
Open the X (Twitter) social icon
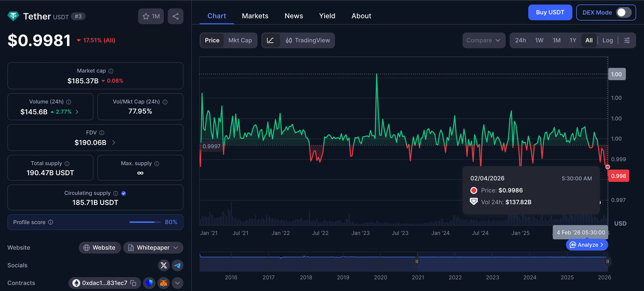[x=164, y=265]
